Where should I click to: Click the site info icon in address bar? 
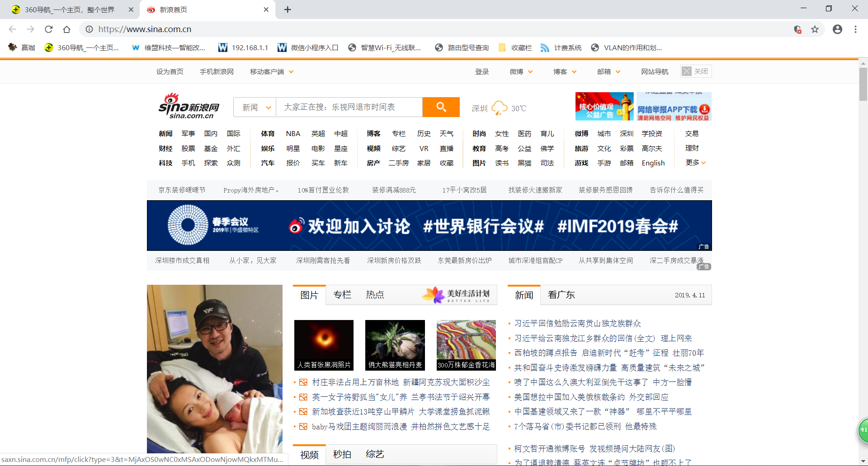pos(90,29)
